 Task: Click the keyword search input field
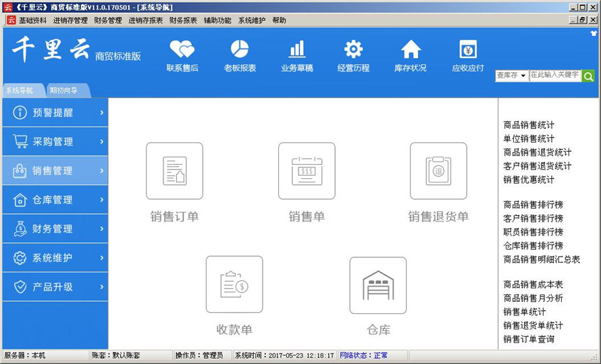(554, 75)
